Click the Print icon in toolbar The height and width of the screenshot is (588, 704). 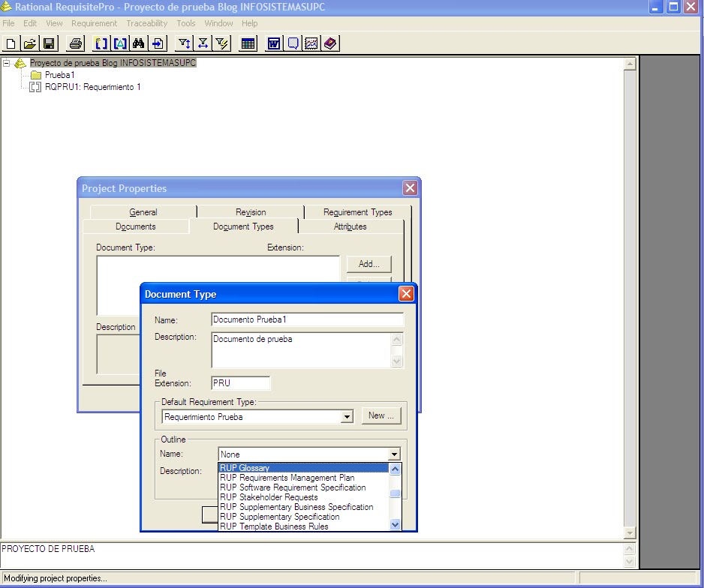[x=76, y=43]
